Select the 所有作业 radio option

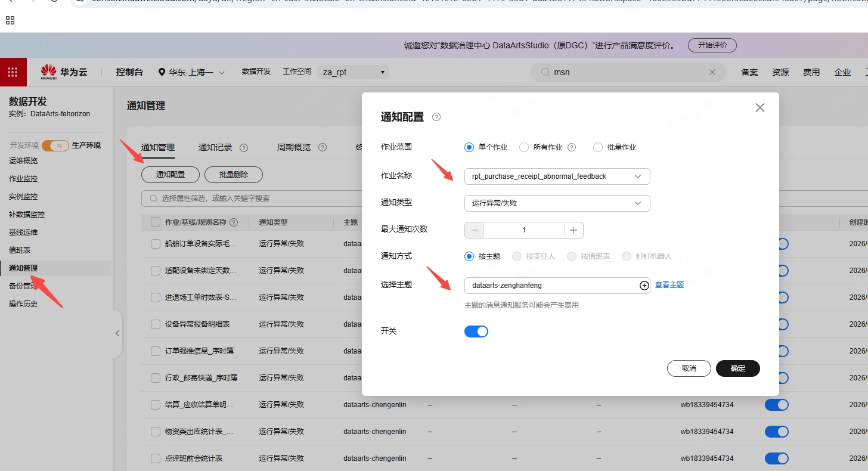(524, 147)
